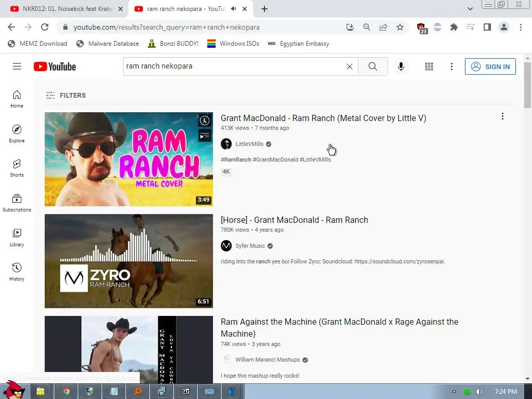Screen dimensions: 532x399
Task: Visit the LittleVMills channel
Action: 249,144
